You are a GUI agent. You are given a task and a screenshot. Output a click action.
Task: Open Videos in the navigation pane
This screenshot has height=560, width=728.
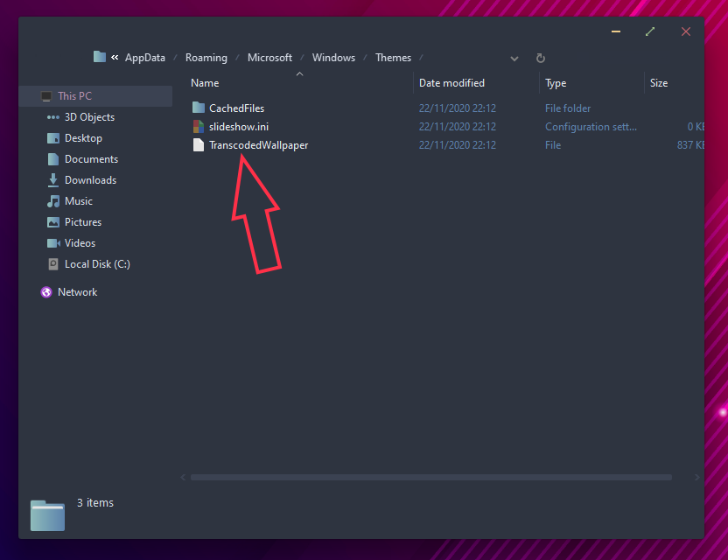pyautogui.click(x=80, y=243)
